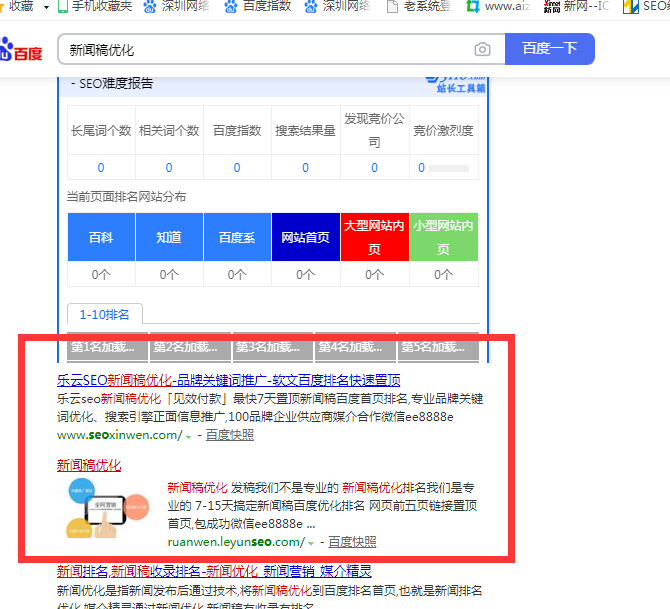Screen dimensions: 670x609
Task: Click the blue 百度系 category cell
Action: click(237, 237)
